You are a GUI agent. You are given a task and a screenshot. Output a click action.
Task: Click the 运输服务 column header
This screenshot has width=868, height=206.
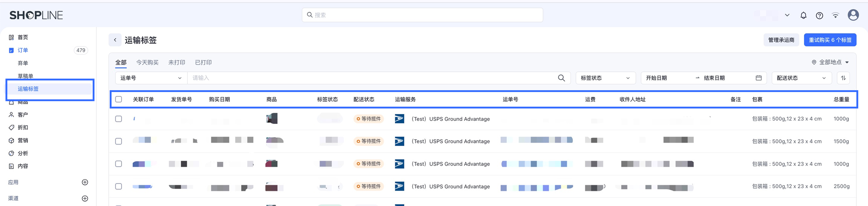[405, 99]
